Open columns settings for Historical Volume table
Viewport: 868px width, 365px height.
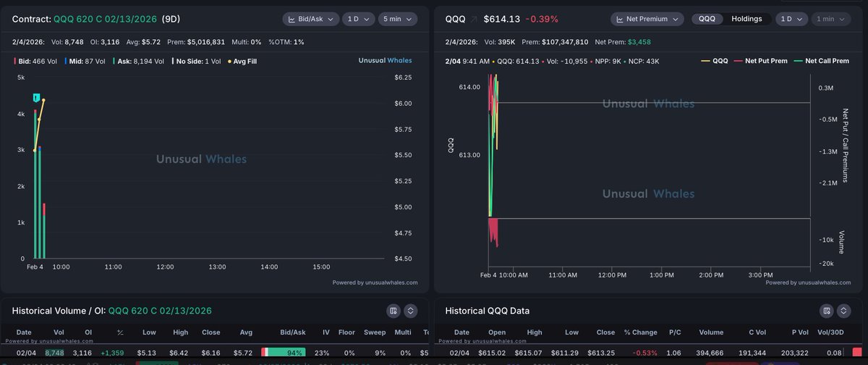(x=393, y=311)
